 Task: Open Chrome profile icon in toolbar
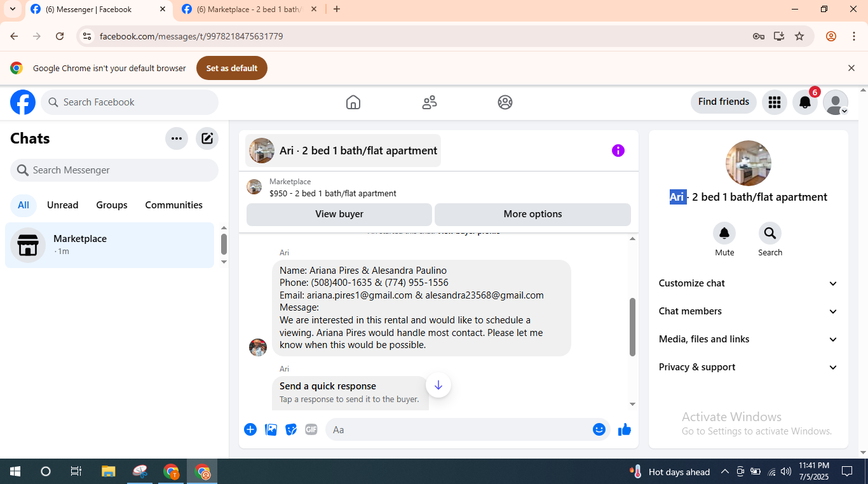pos(831,36)
